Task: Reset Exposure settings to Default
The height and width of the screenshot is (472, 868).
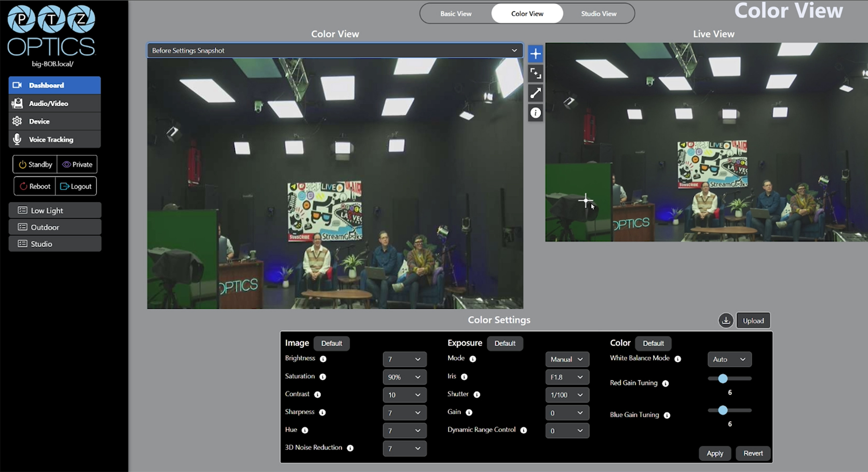Action: (x=505, y=343)
